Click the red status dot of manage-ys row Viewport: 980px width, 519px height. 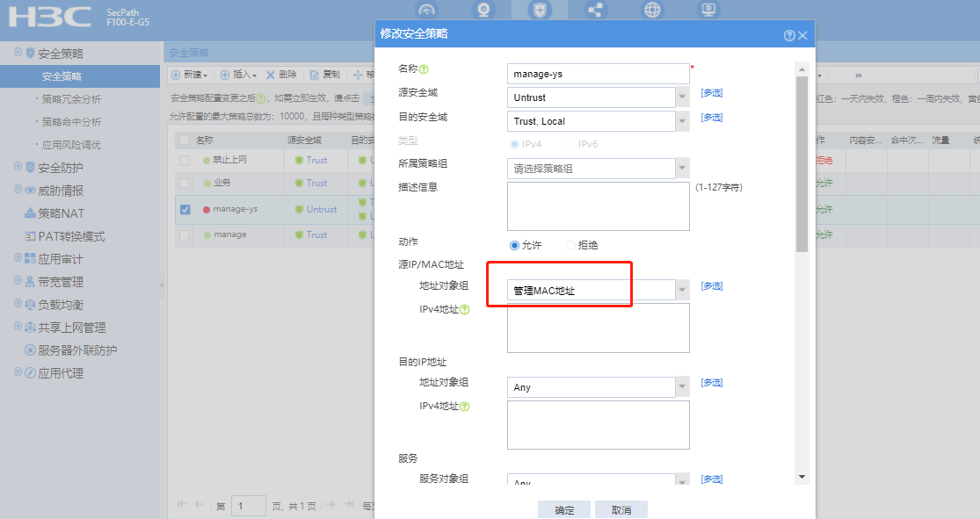pyautogui.click(x=207, y=210)
